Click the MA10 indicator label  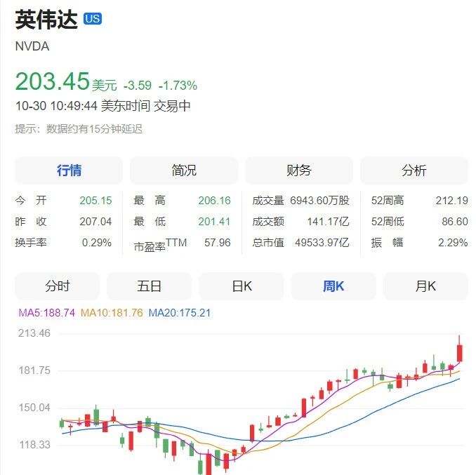click(x=112, y=313)
